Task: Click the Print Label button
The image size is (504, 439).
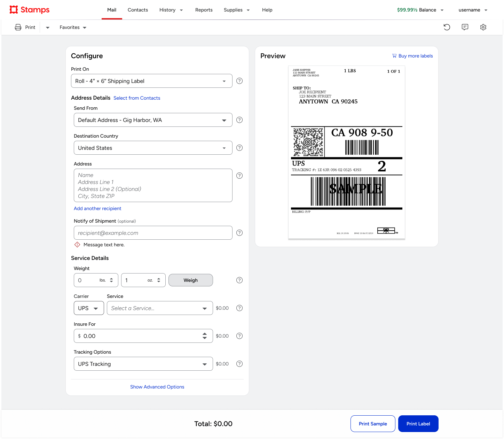Action: tap(418, 424)
